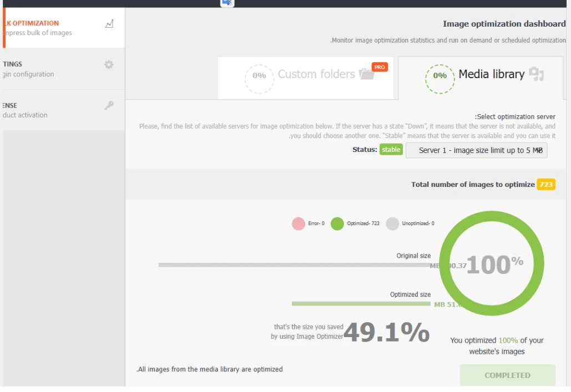Screen dimensions: 571x392
Task: Click the grey Unoptimized legend circle
Action: pos(392,223)
